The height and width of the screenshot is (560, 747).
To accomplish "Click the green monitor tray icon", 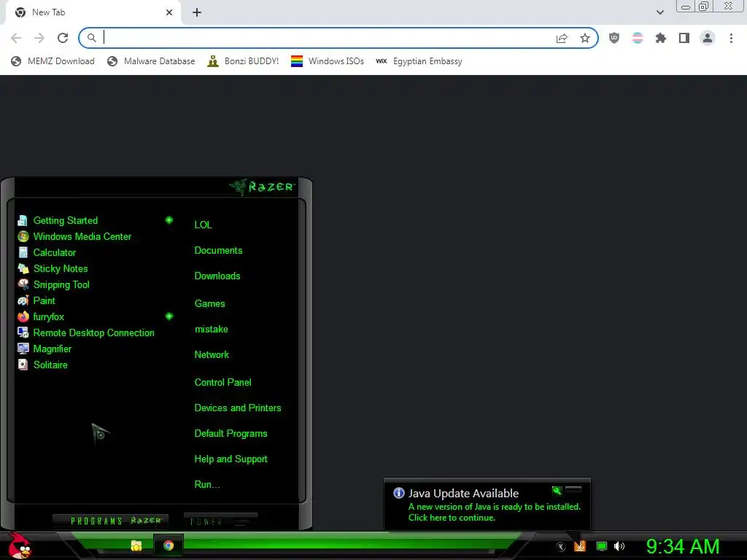I will [x=602, y=546].
